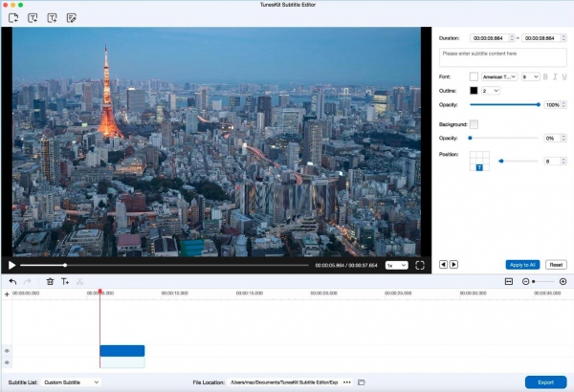Open the output folder icon
The height and width of the screenshot is (392, 574).
[x=362, y=382]
